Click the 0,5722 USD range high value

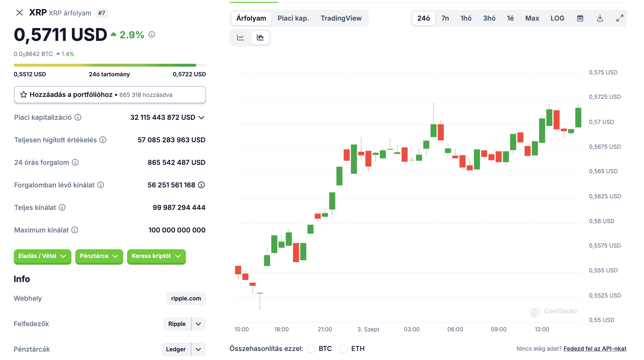click(x=189, y=74)
